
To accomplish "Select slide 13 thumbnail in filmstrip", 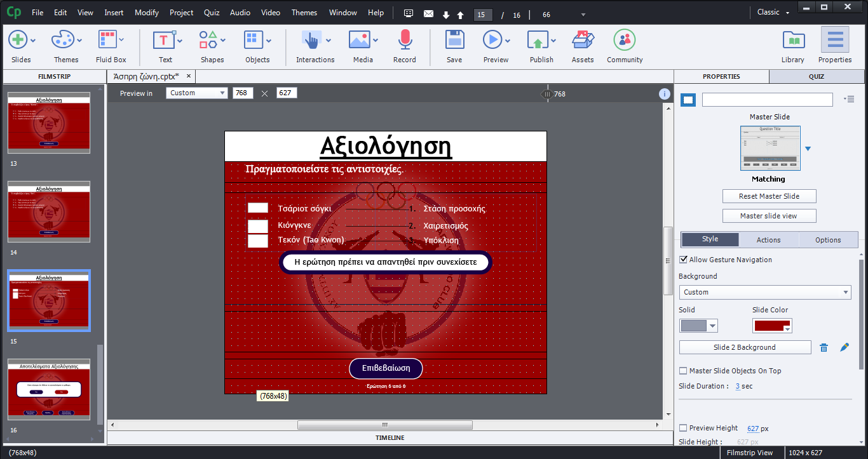I will coord(49,123).
